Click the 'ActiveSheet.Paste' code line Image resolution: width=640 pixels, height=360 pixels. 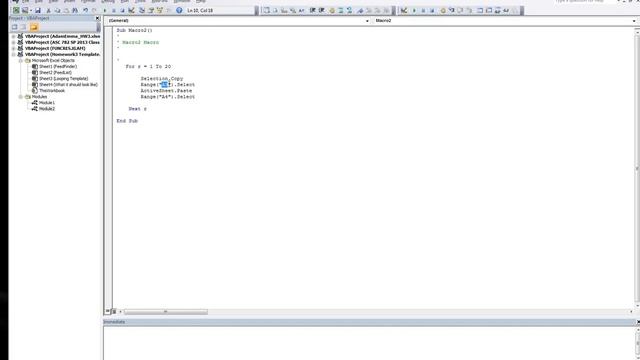pos(166,91)
